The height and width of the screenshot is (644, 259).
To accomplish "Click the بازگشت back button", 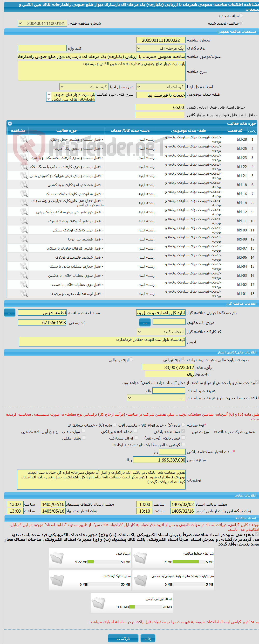I will tap(123, 638).
